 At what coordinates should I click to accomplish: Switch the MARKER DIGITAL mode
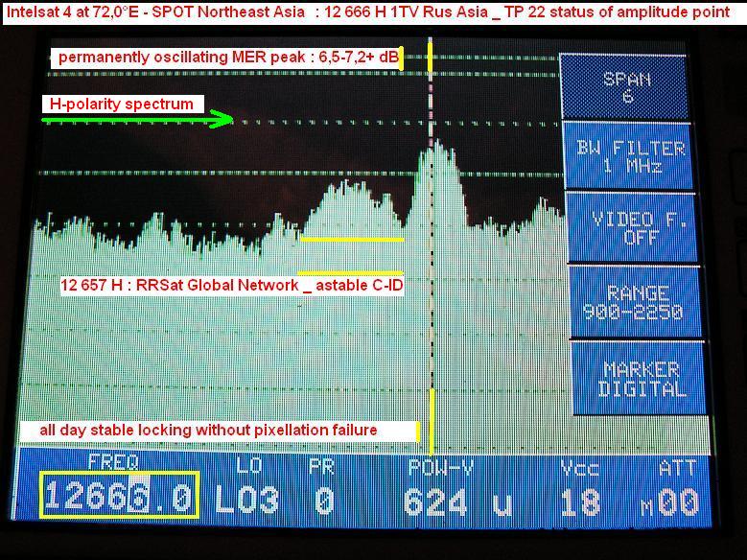click(x=641, y=379)
